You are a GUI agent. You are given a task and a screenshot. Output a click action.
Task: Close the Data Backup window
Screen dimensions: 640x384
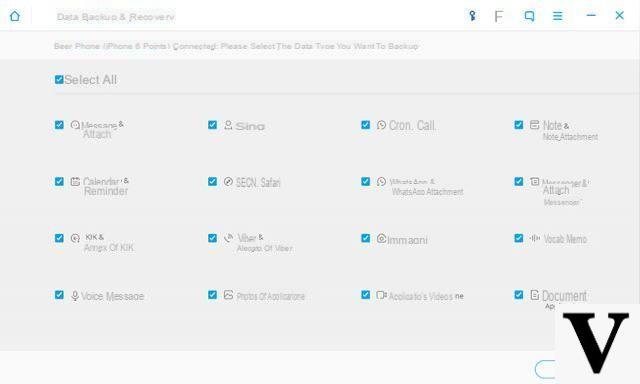pos(619,16)
